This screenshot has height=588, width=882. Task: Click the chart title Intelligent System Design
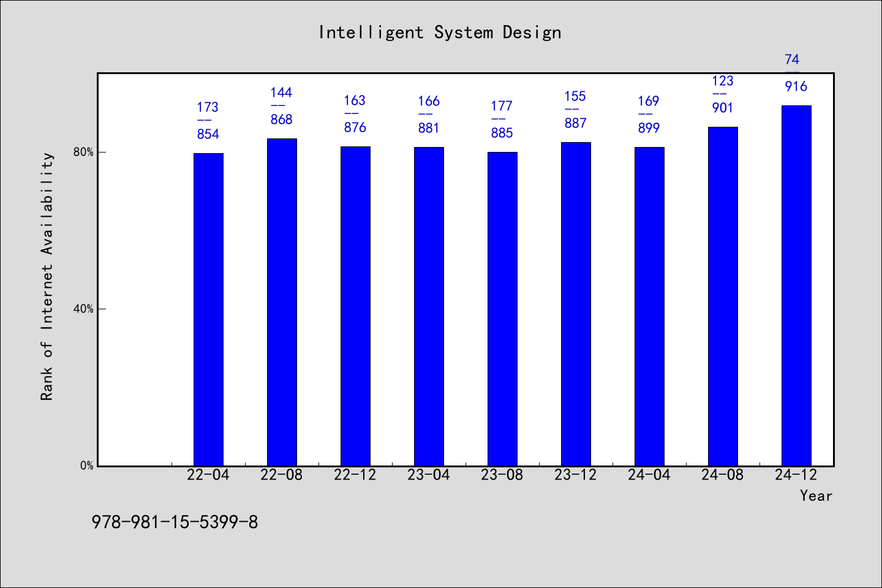(x=440, y=32)
